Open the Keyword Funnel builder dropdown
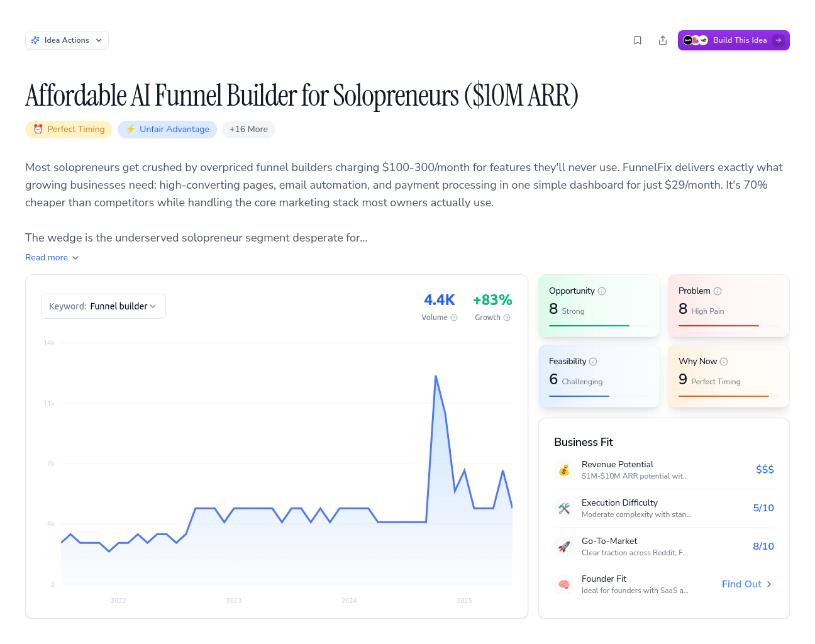 (x=103, y=306)
